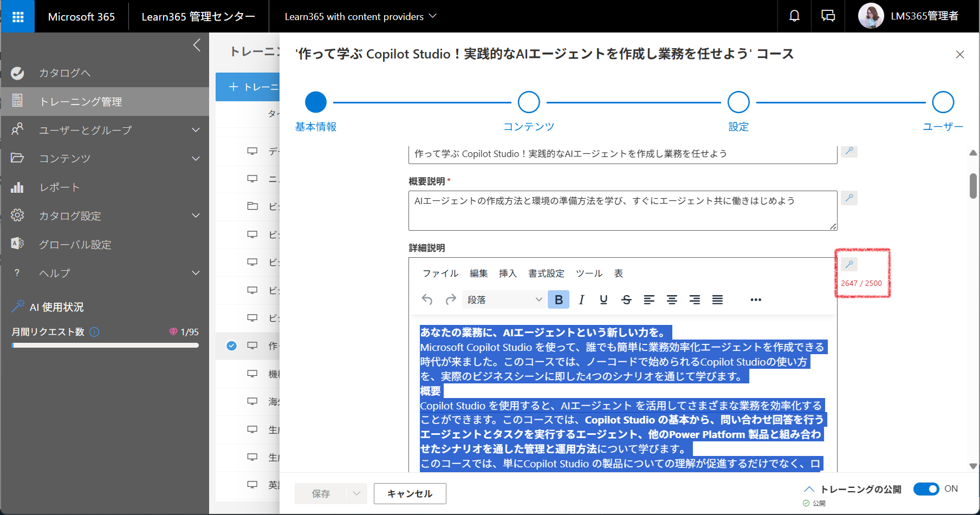Screen dimensions: 980x515
Task: Open the Microsoft 365 app launcher
Action: pyautogui.click(x=18, y=17)
